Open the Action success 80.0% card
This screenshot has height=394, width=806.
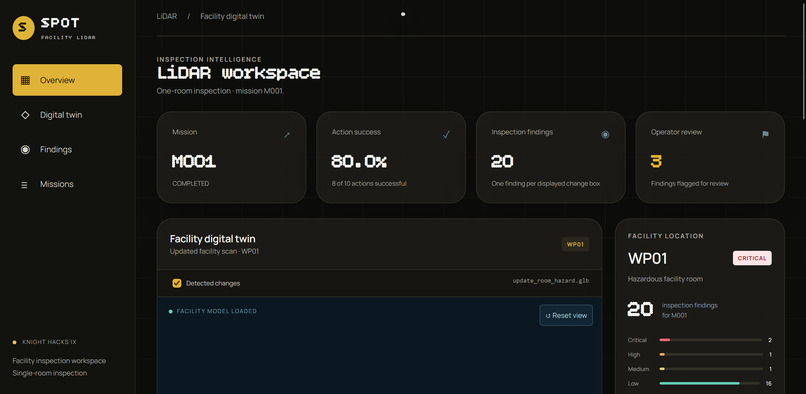tap(391, 157)
